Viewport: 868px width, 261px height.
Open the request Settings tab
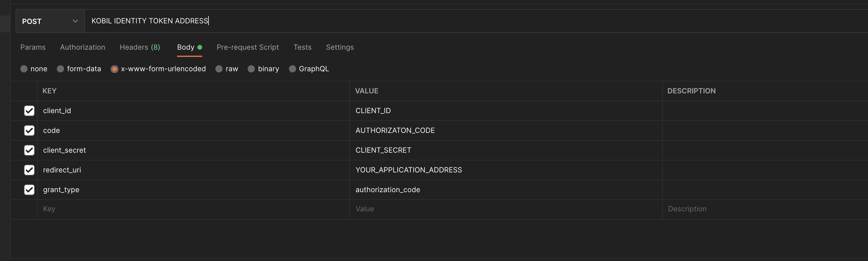click(x=340, y=47)
